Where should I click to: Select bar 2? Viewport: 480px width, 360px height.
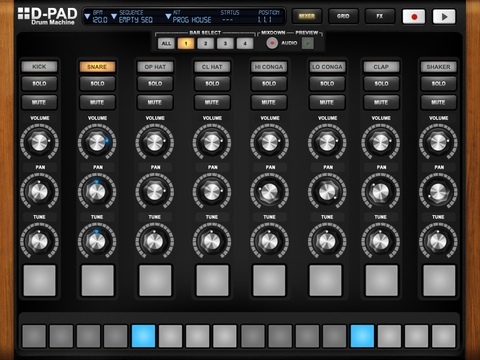pyautogui.click(x=206, y=43)
